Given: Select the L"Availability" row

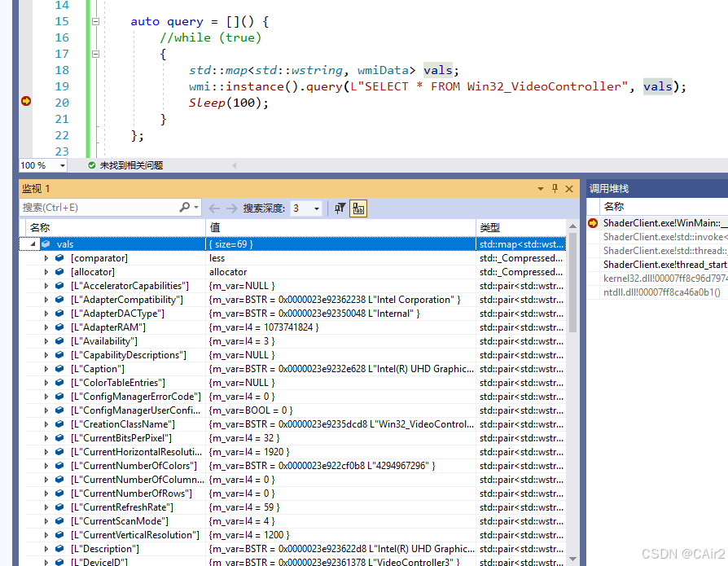Looking at the screenshot, I should click(292, 340).
